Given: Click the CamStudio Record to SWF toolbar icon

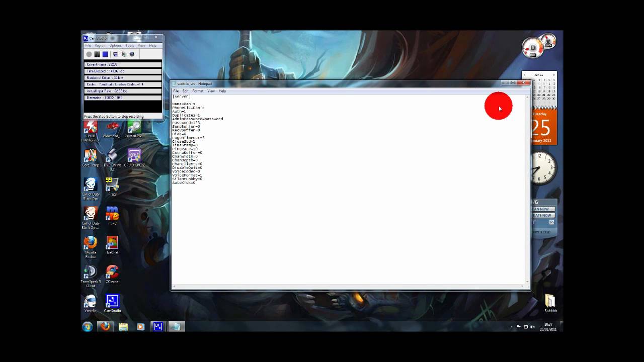Looking at the screenshot, I should tap(132, 54).
